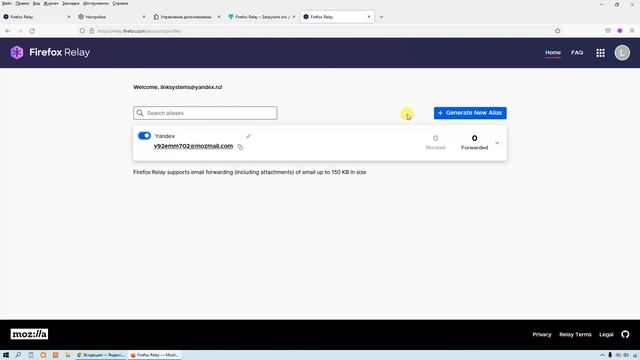Focus the Search aliases field

click(x=205, y=113)
